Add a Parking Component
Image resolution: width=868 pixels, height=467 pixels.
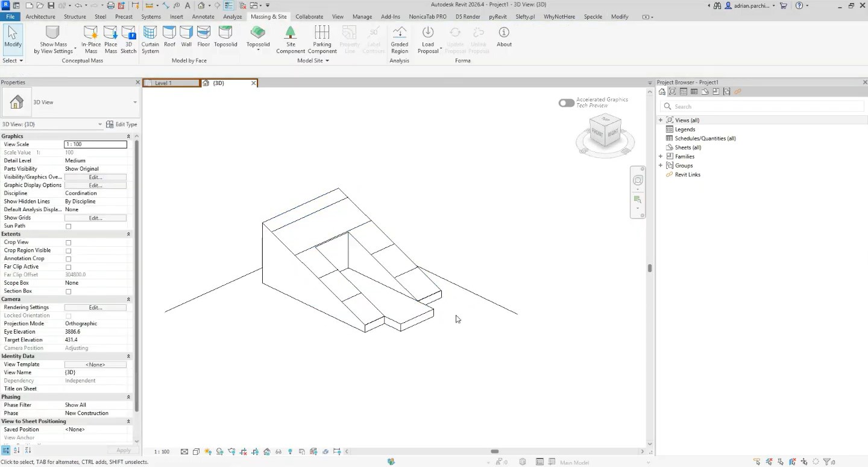click(322, 39)
